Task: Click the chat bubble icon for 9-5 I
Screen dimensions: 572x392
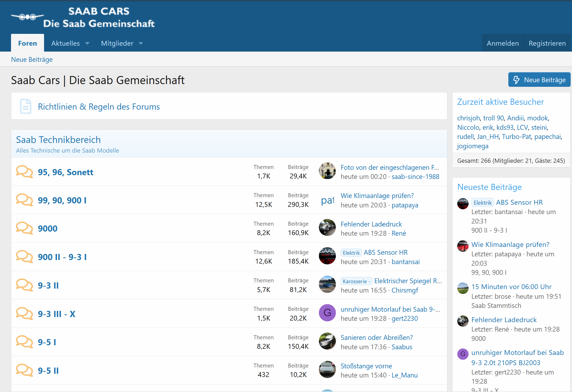Action: pos(24,342)
